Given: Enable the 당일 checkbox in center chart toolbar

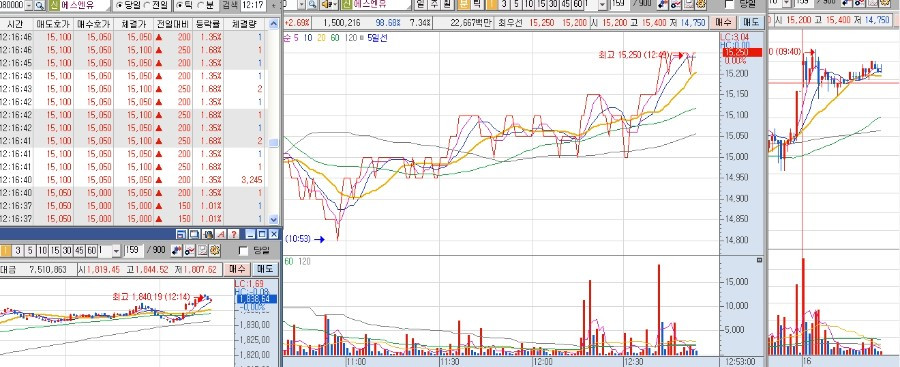Looking at the screenshot, I should 729,5.
